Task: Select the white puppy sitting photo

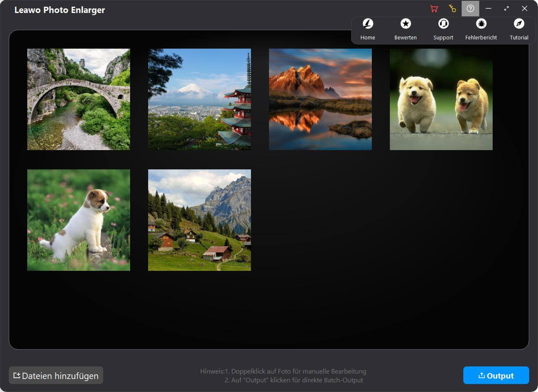Action: [78, 220]
